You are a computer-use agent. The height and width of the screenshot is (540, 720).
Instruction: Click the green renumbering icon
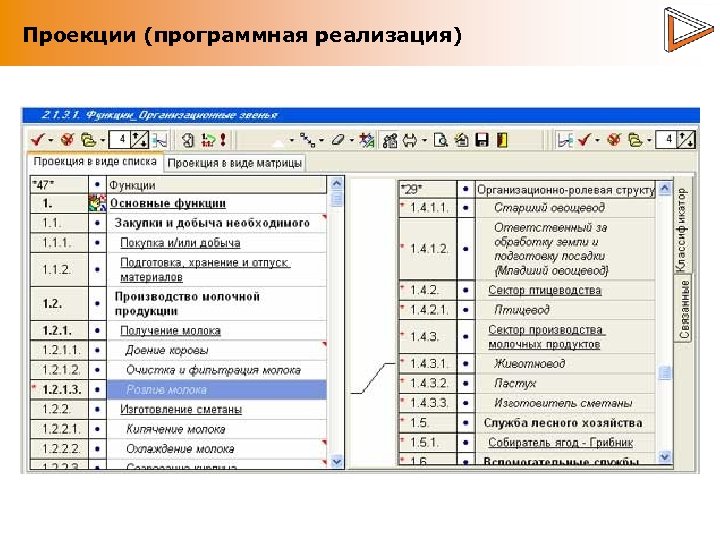tap(208, 140)
